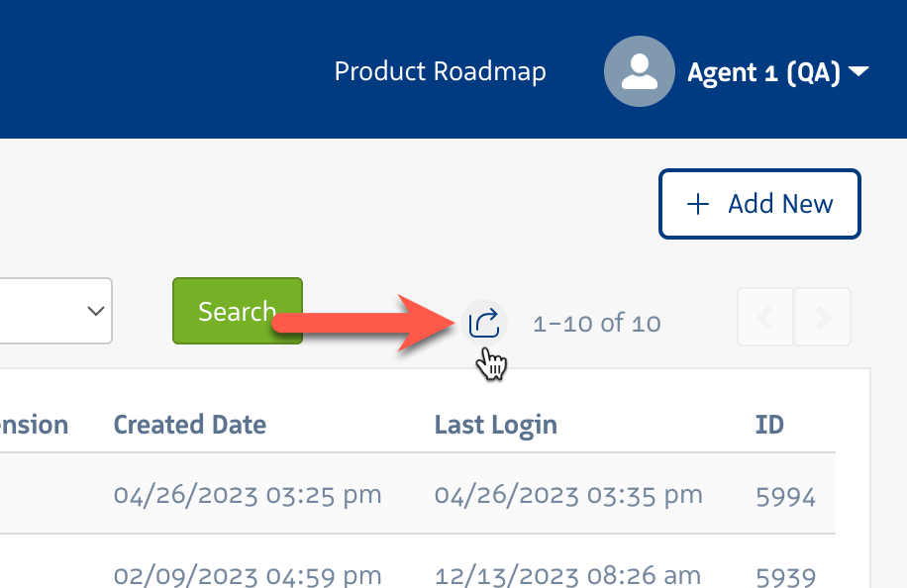Select the row with ID 5994
Image resolution: width=907 pixels, height=588 pixels.
pos(785,495)
